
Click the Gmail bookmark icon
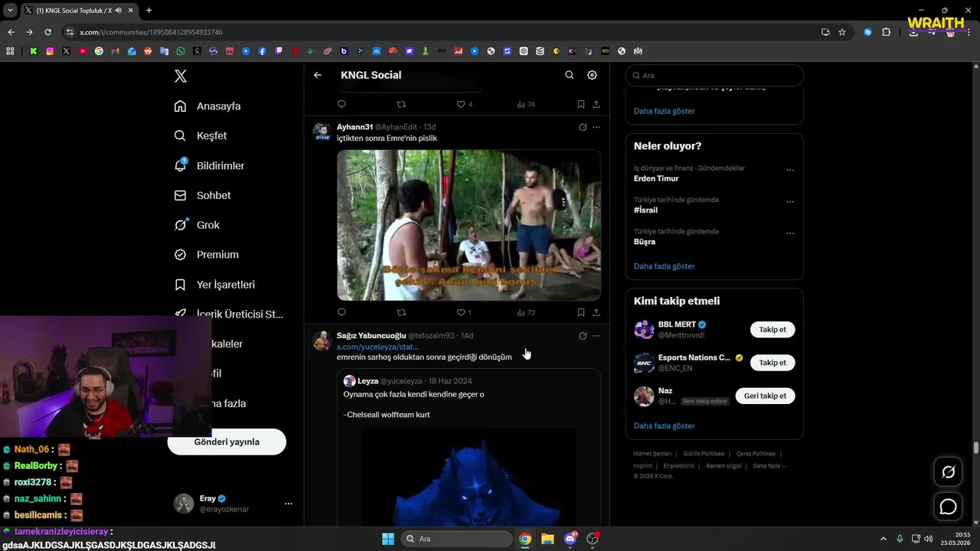pyautogui.click(x=115, y=51)
